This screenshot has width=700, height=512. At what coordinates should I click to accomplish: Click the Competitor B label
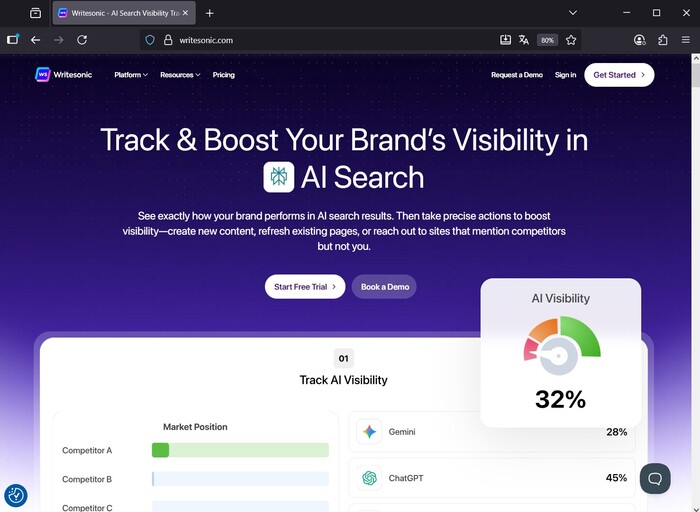87,479
